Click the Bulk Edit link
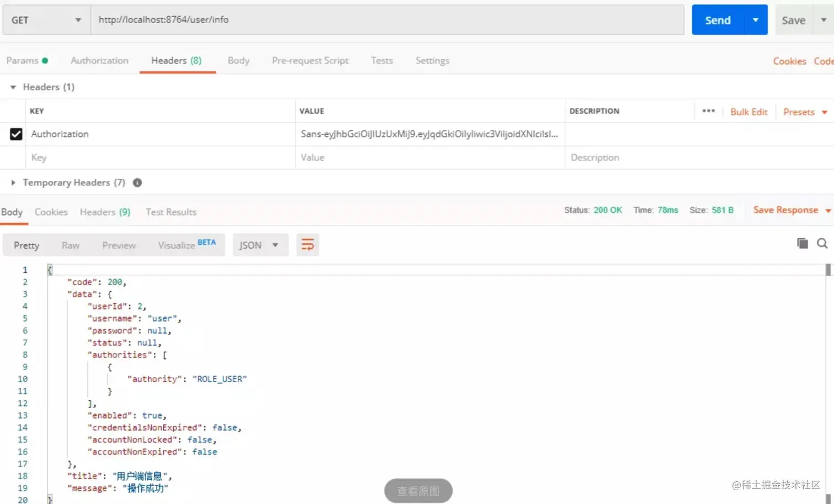Image resolution: width=834 pixels, height=504 pixels. 749,112
